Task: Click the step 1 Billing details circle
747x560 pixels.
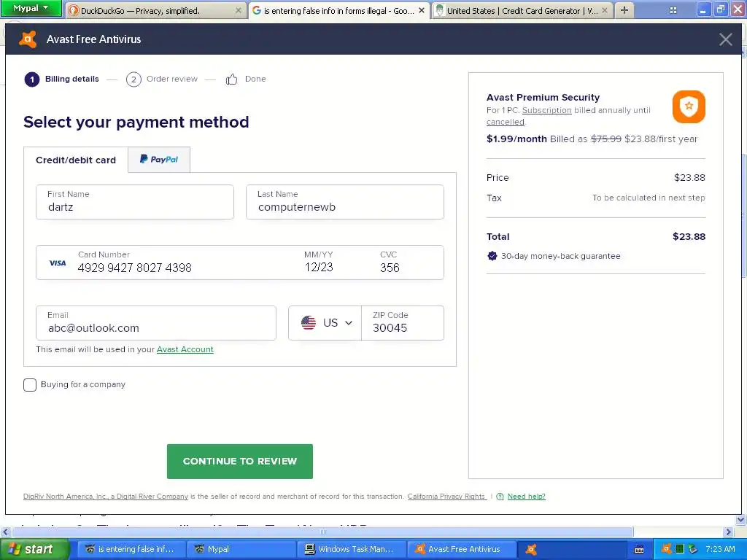Action: 32,79
